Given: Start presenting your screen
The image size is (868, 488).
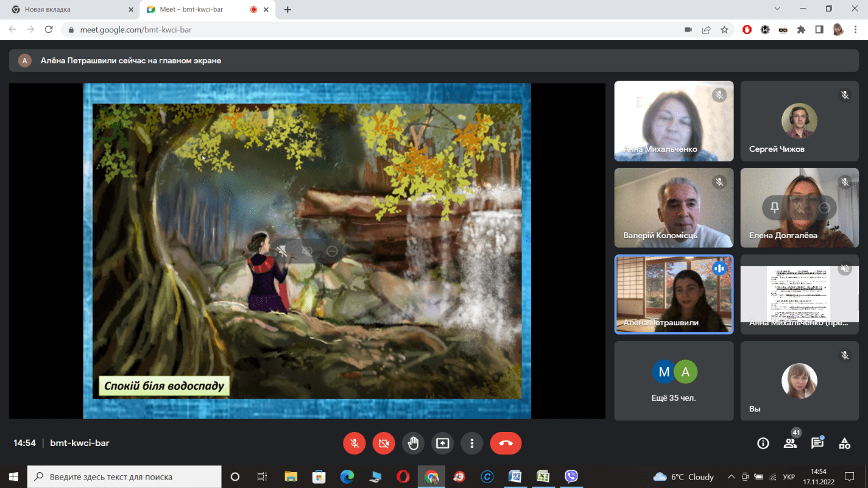Looking at the screenshot, I should [442, 444].
